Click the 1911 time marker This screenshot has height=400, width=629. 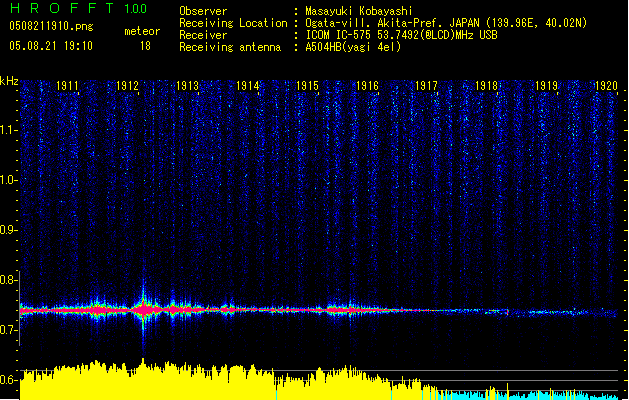(67, 86)
